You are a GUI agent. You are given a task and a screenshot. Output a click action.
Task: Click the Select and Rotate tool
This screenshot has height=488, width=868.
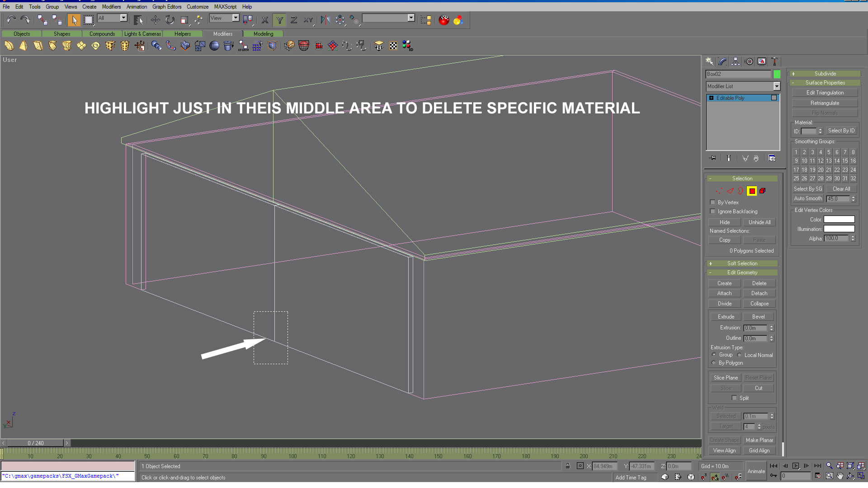click(x=170, y=20)
